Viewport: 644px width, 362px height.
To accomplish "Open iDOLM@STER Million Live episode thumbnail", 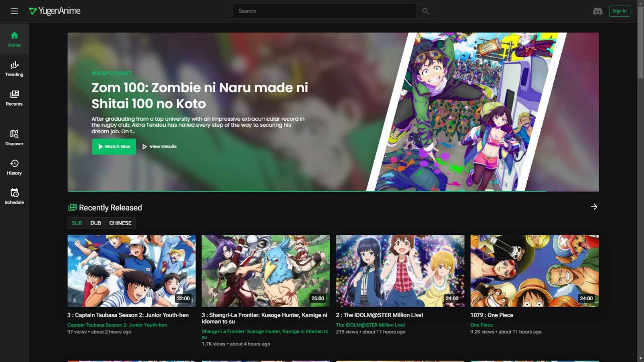I will click(400, 271).
